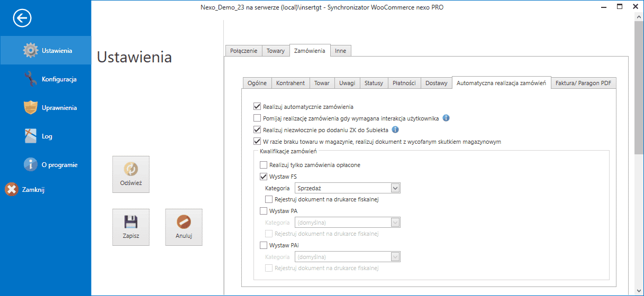Click the Konfiguracja wrench icon
Screen dimensions: 644x296
(31, 79)
